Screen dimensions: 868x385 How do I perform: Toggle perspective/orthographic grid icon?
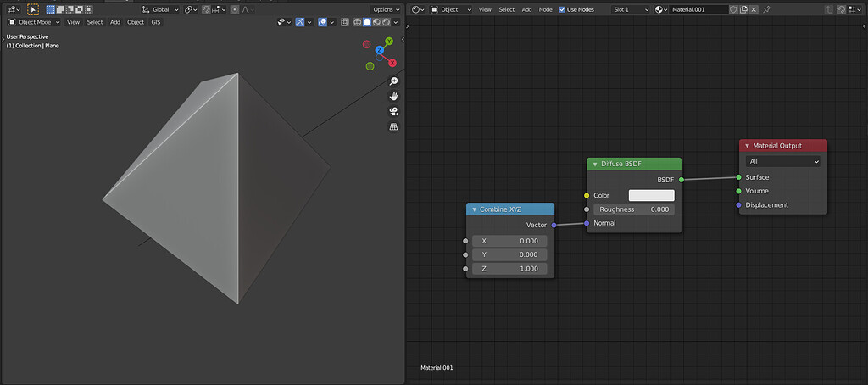click(x=393, y=127)
